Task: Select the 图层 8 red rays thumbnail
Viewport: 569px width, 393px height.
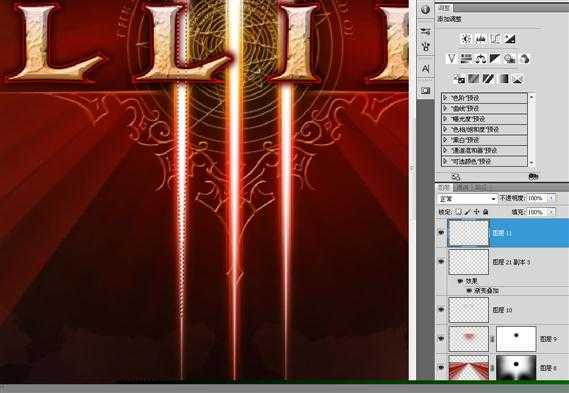Action: coord(468,368)
